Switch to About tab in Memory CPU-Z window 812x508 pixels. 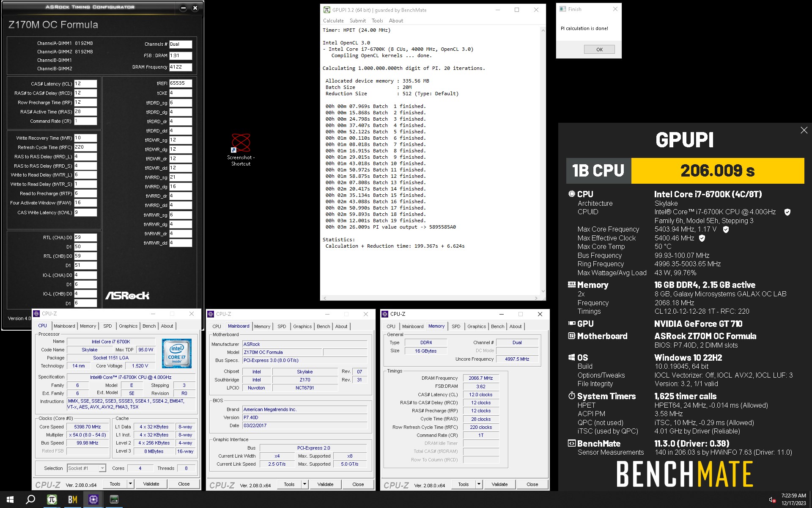pyautogui.click(x=516, y=326)
